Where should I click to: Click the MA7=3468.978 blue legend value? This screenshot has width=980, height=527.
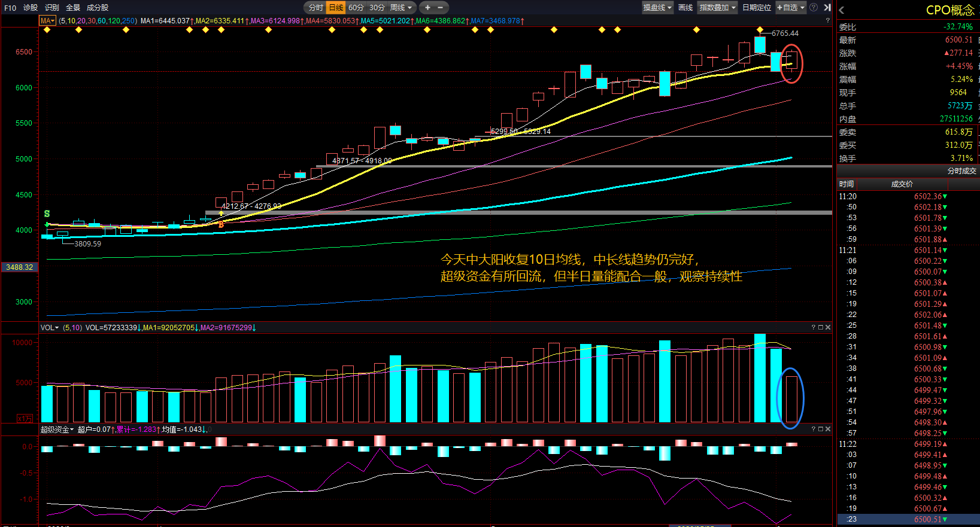click(x=497, y=21)
